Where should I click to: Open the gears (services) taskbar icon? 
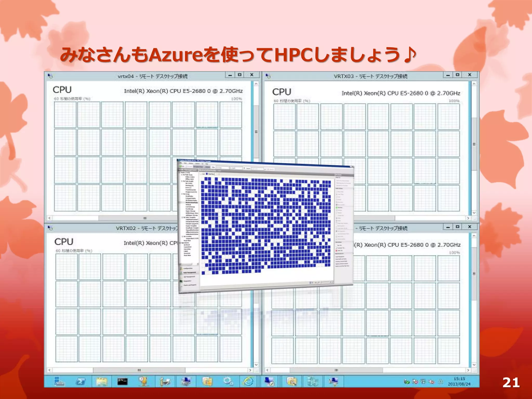228,381
